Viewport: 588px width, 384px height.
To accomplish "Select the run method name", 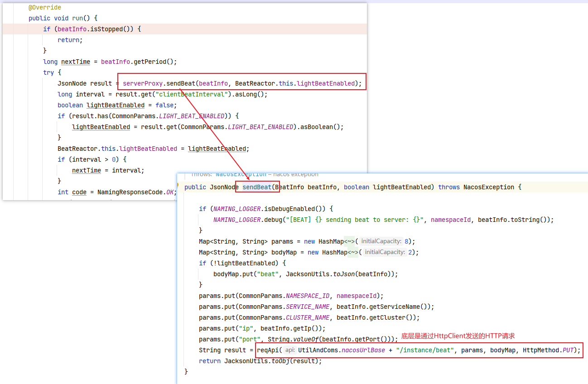I will (x=77, y=18).
